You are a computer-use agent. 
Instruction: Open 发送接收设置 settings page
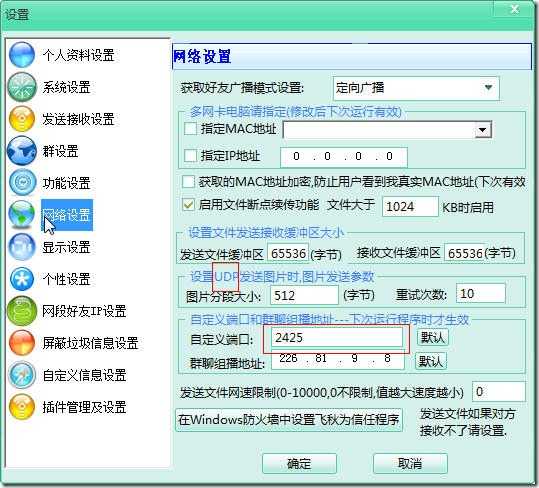click(x=78, y=119)
